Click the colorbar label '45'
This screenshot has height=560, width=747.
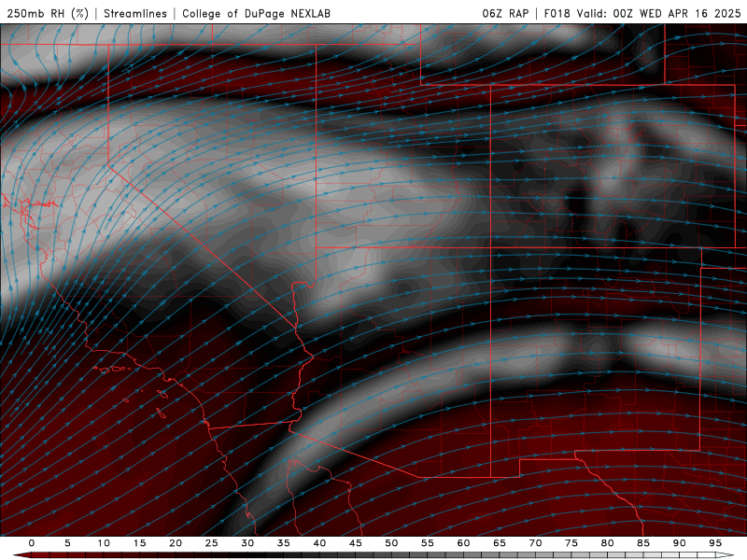pyautogui.click(x=356, y=543)
